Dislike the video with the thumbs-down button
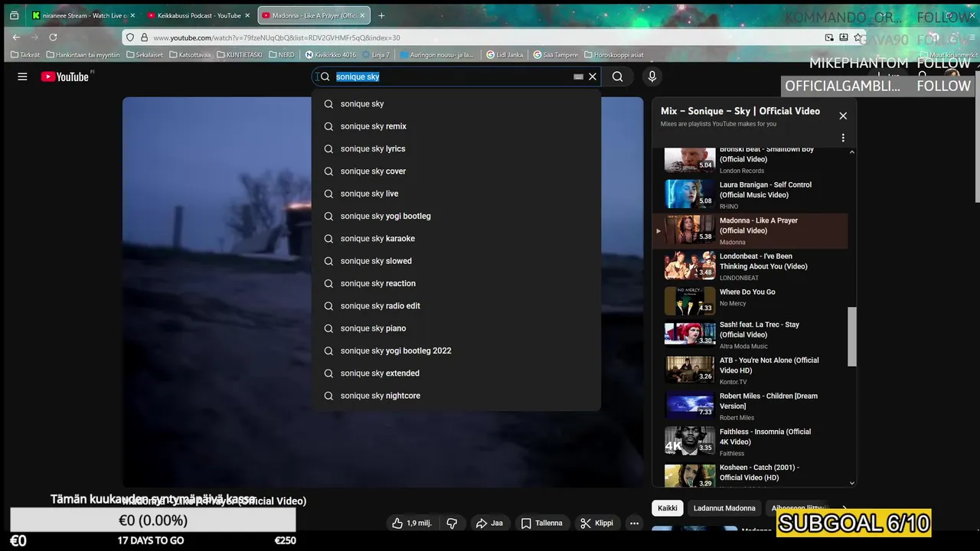The image size is (980, 551). coord(452,523)
